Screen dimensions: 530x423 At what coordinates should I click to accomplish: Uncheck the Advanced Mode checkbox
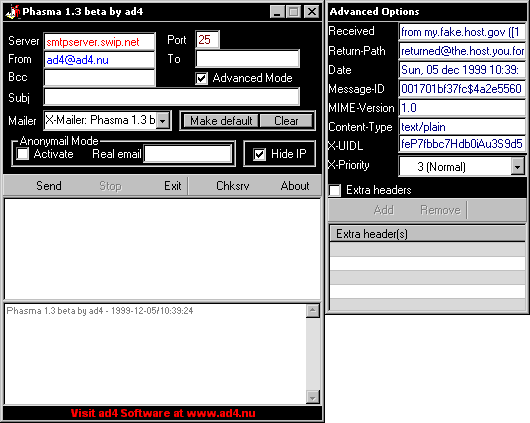pos(201,78)
